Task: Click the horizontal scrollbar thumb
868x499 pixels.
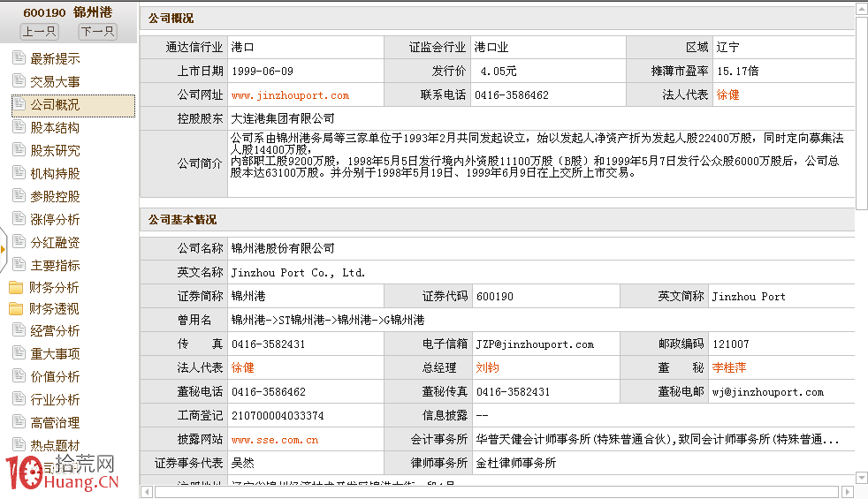Action: 497,492
